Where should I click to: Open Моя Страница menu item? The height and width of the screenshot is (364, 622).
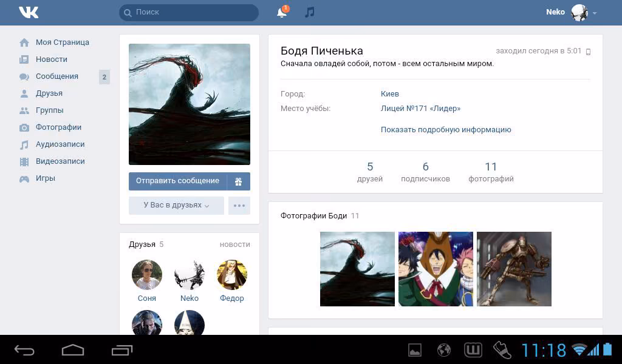click(x=63, y=42)
